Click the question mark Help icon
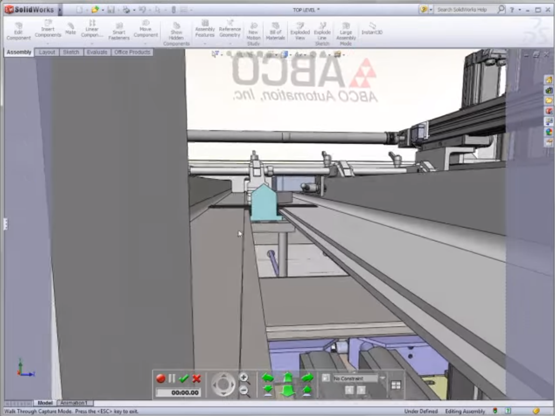555x416 pixels. [x=512, y=10]
